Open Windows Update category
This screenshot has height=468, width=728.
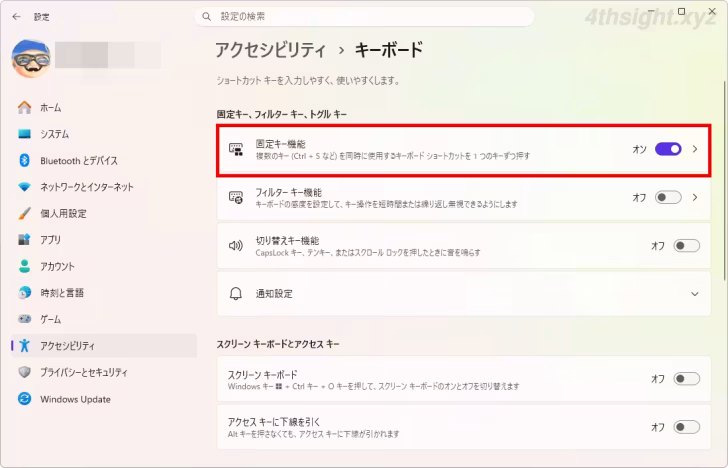tap(104, 399)
